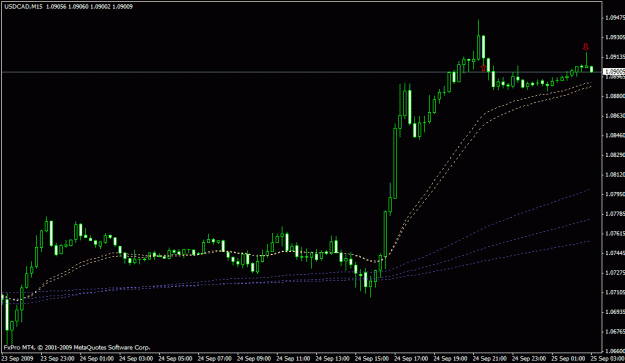625x363 pixels.
Task: Click the 24 Sep 11:00 time label
Action: tap(293, 359)
